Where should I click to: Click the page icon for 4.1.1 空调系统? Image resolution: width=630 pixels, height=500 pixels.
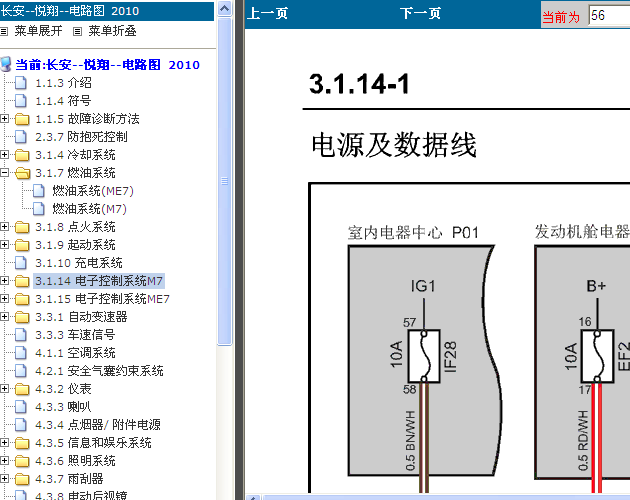[x=21, y=353]
